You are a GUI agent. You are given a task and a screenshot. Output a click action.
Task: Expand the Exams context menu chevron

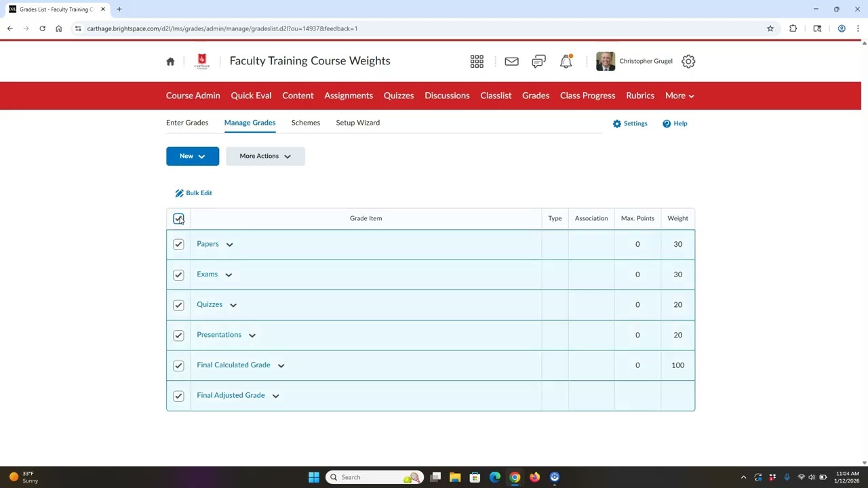click(229, 275)
